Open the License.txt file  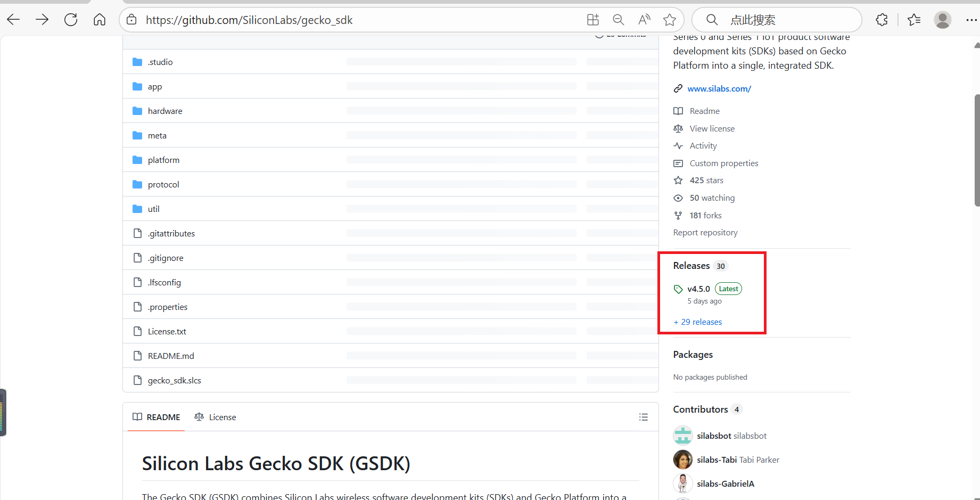tap(167, 331)
